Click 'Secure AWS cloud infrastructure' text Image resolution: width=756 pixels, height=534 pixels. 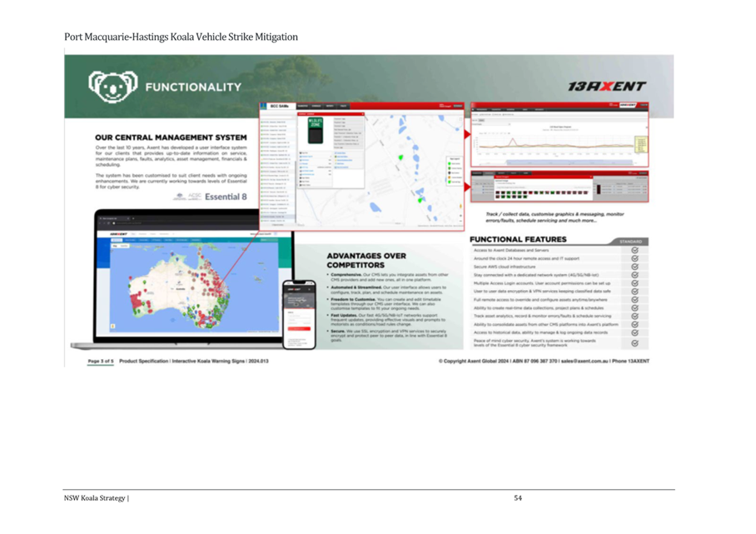(x=505, y=267)
